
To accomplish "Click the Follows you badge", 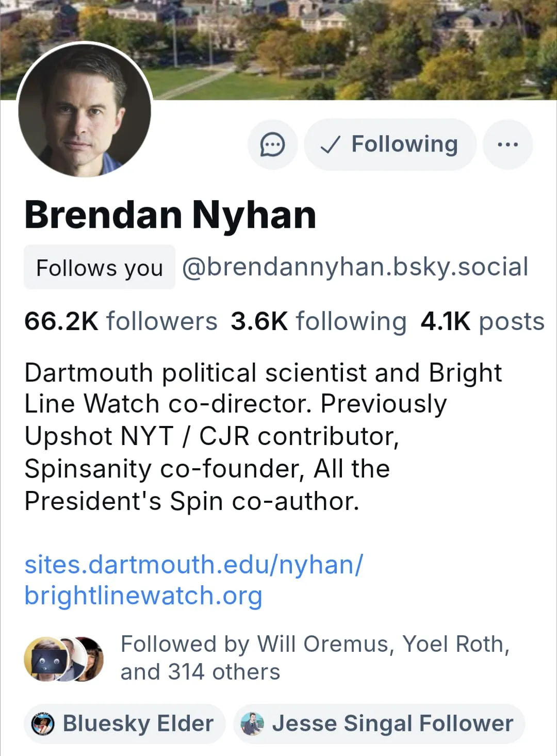I will (x=100, y=268).
